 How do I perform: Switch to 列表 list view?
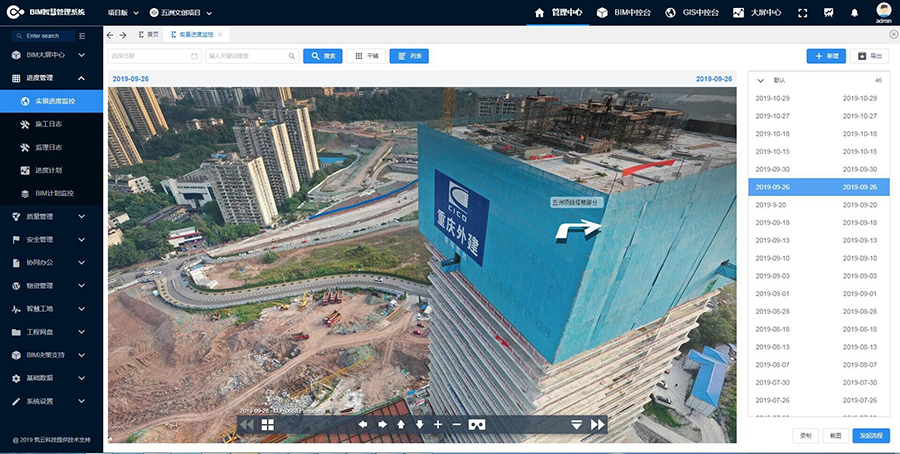coord(409,56)
